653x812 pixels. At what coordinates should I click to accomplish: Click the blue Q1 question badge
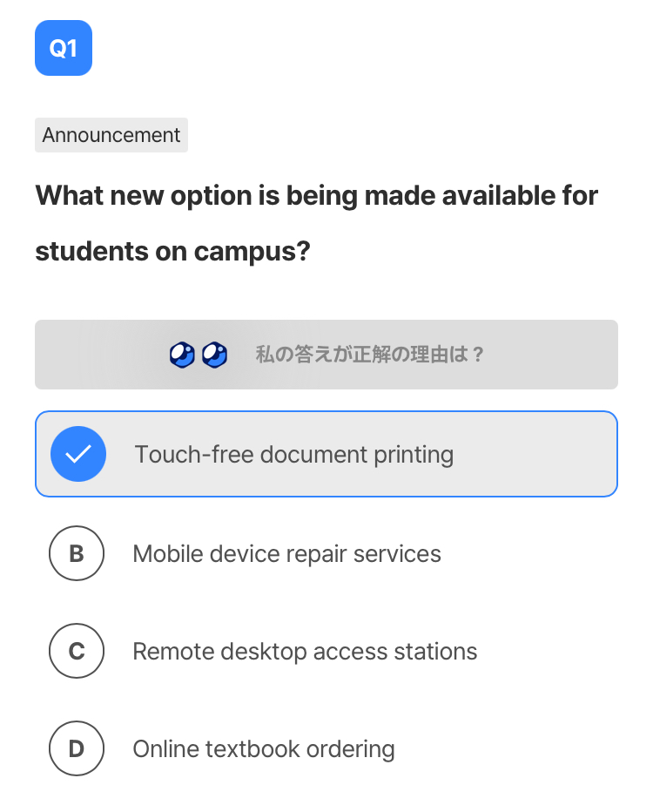[x=63, y=48]
